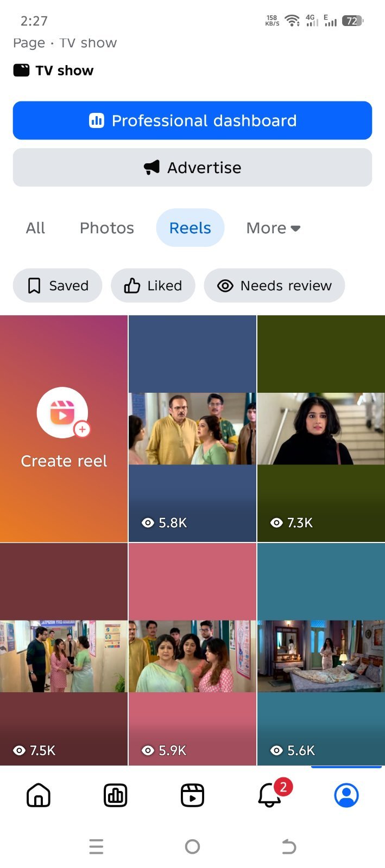Click the TV show category label
Viewport: 385px width, 868px height.
pyautogui.click(x=65, y=71)
